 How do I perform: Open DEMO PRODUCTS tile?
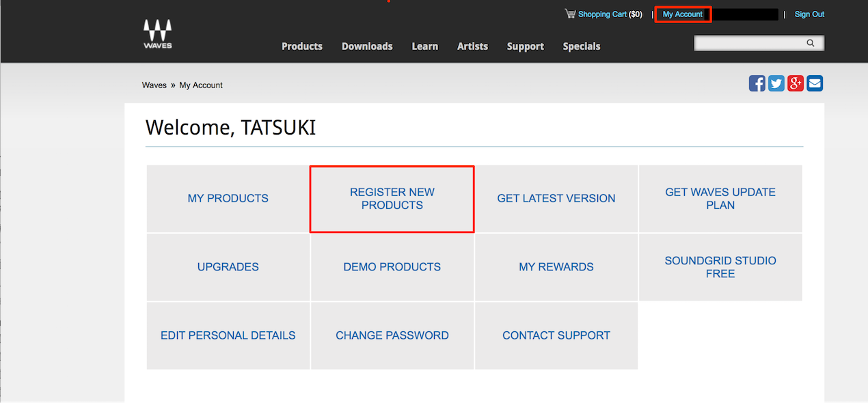[392, 267]
